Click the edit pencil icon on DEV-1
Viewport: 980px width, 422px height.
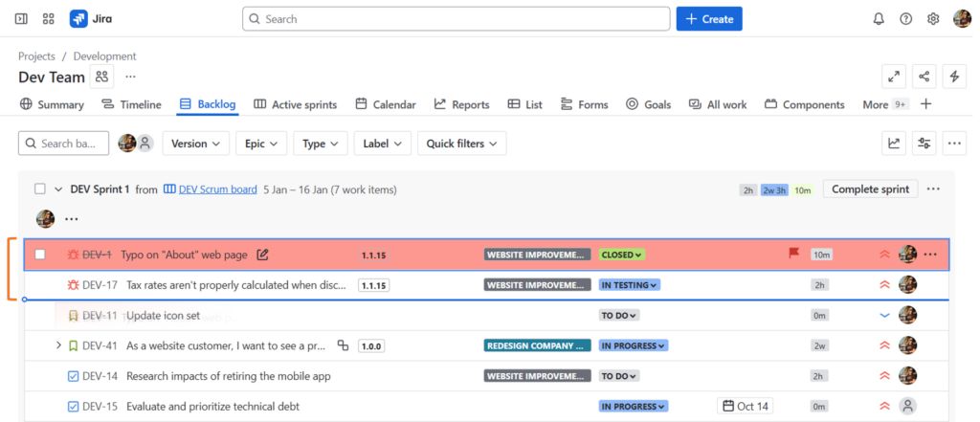(x=263, y=255)
